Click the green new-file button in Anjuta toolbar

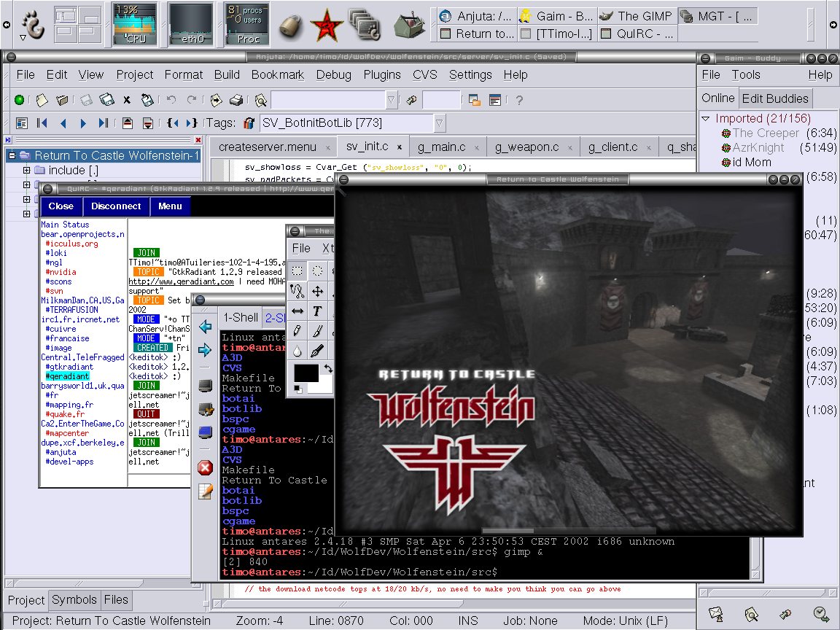coord(19,100)
